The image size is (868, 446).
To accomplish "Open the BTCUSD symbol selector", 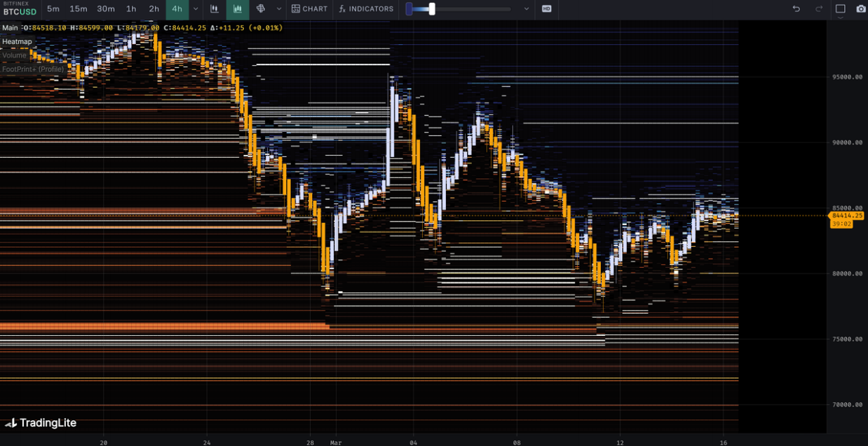I will [19, 12].
